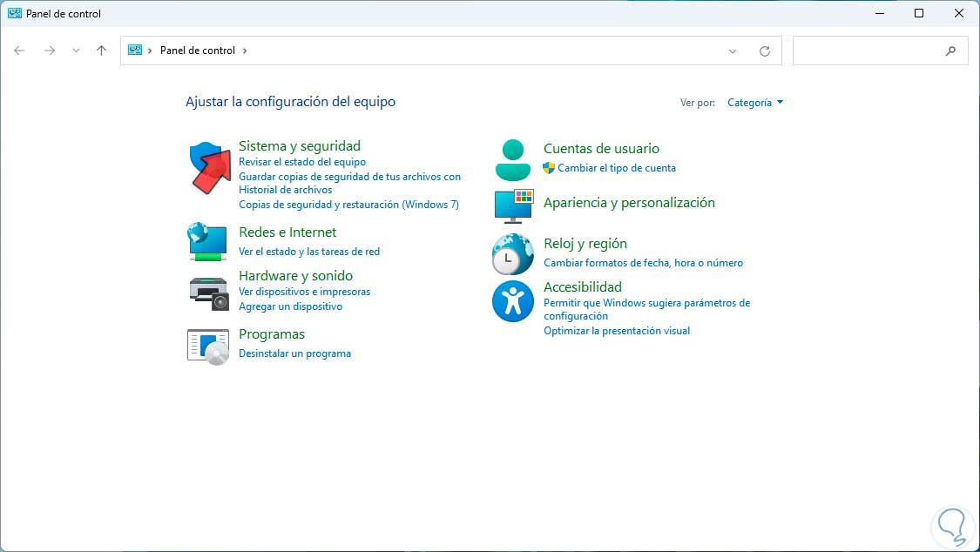Open the Hardware y sonido printer icon
Viewport: 980px width, 552px height.
click(209, 293)
